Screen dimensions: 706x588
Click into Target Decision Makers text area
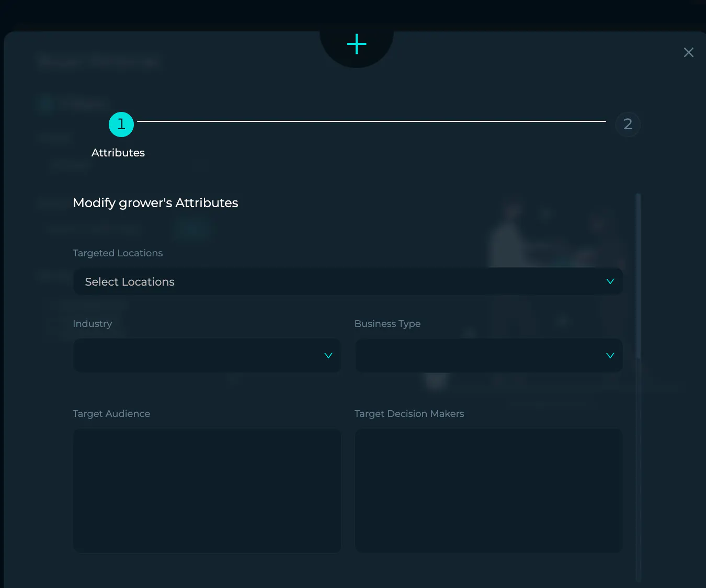point(489,491)
